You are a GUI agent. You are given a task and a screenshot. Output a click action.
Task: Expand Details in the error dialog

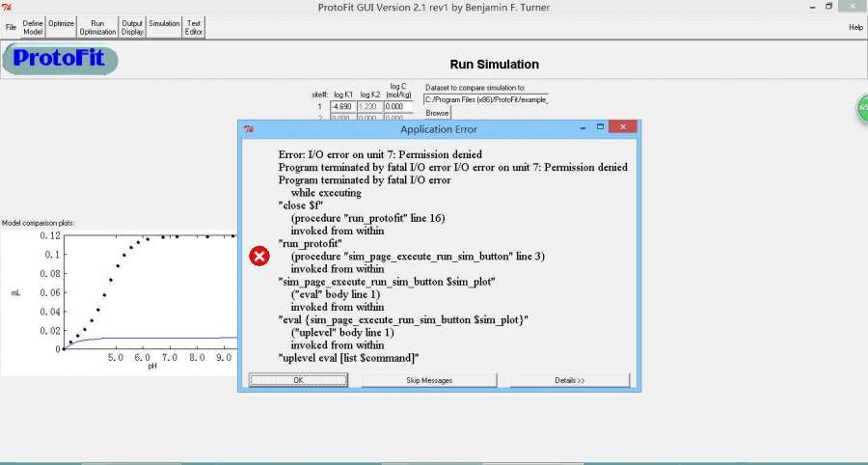tap(570, 380)
